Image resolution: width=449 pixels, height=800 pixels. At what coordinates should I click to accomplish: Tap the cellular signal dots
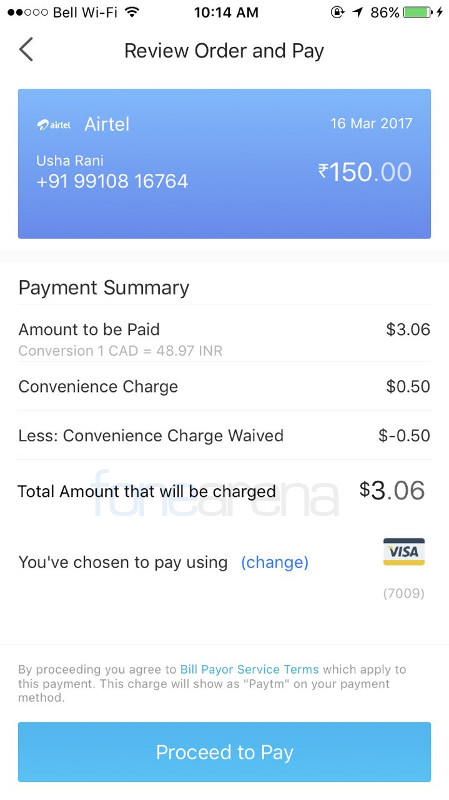click(x=28, y=12)
